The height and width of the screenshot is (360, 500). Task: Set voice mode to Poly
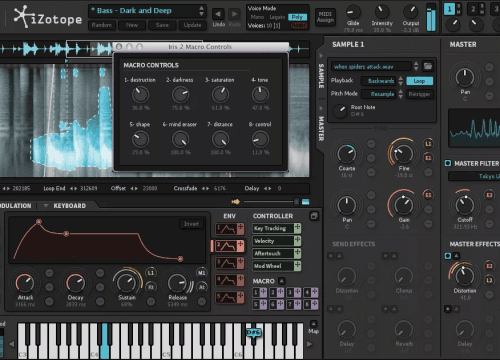coord(297,17)
